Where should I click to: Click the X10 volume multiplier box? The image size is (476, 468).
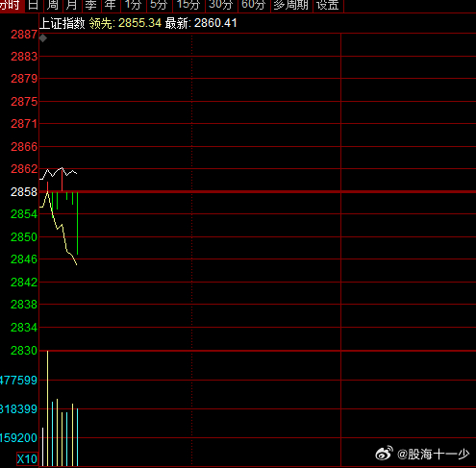[27, 459]
